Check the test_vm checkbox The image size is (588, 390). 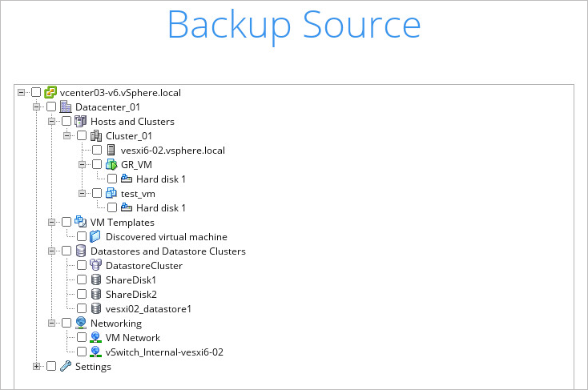[97, 194]
